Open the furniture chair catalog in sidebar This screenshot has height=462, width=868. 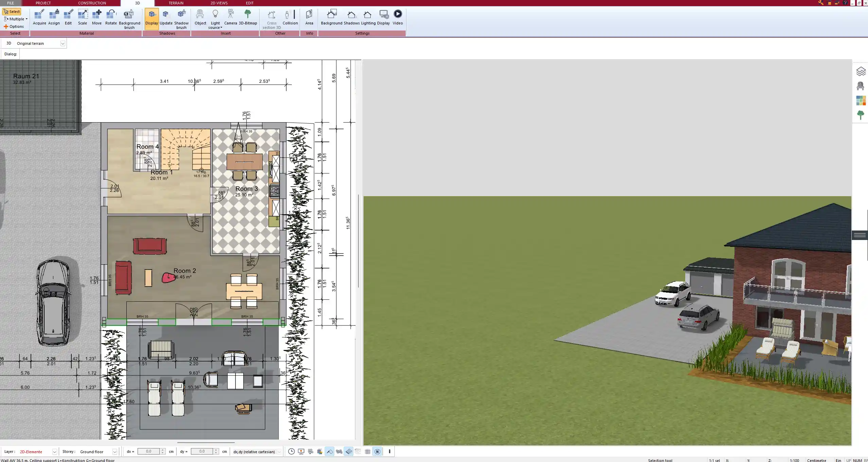click(x=861, y=86)
